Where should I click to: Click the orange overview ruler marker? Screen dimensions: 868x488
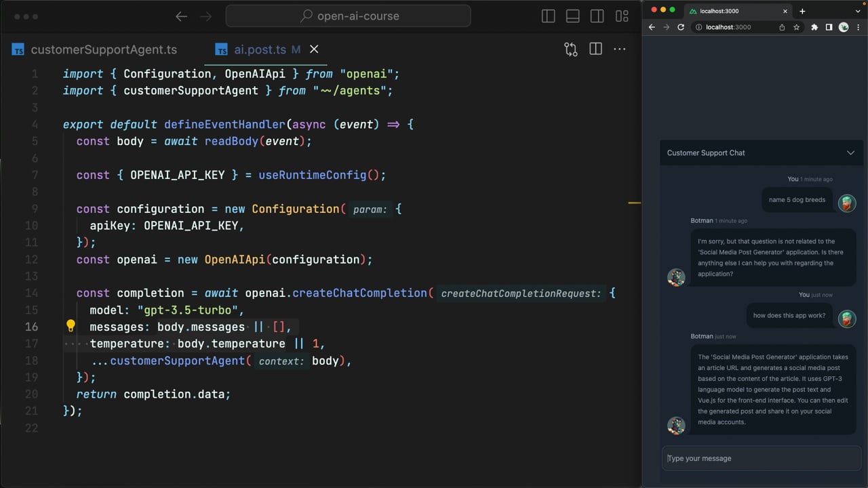click(634, 203)
